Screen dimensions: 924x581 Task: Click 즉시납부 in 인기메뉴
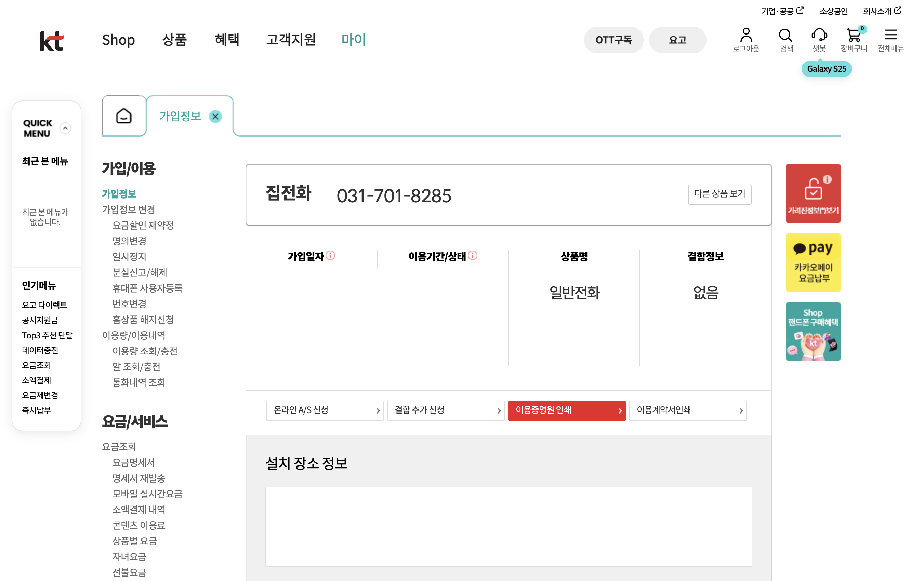tap(37, 410)
